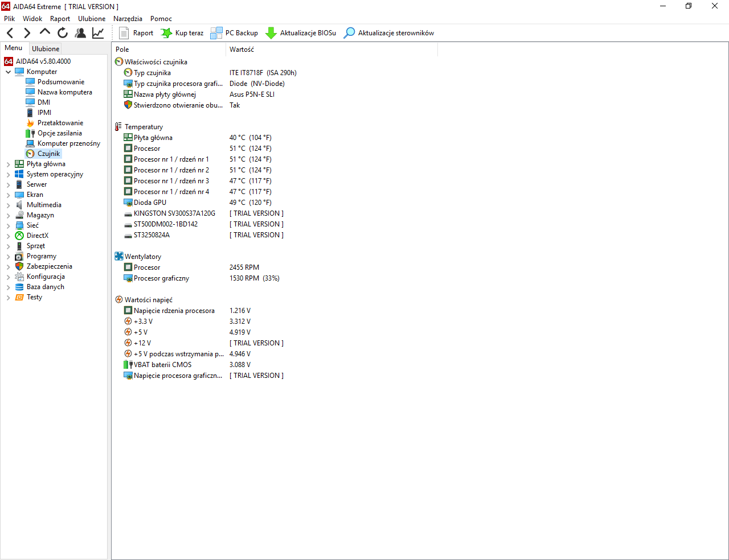Image resolution: width=729 pixels, height=560 pixels.
Task: Select Nazwa komputera in the tree
Action: click(59, 92)
